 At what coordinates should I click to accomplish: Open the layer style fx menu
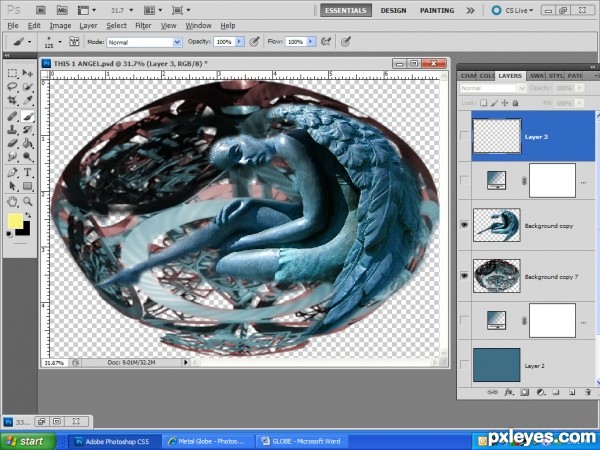pyautogui.click(x=509, y=392)
